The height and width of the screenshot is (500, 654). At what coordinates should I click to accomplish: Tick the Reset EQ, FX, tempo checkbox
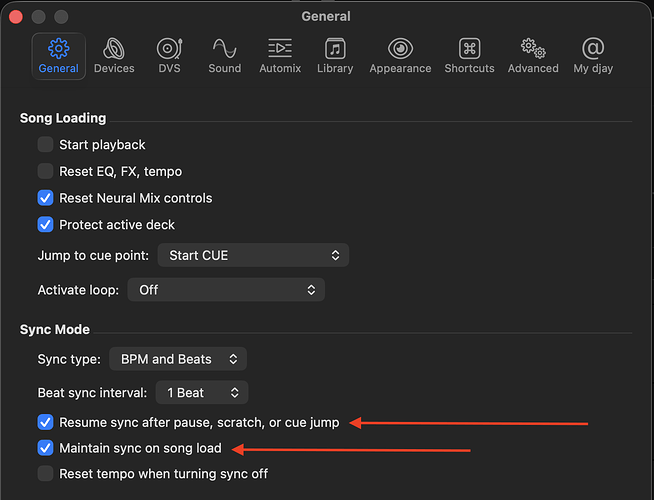[x=46, y=171]
